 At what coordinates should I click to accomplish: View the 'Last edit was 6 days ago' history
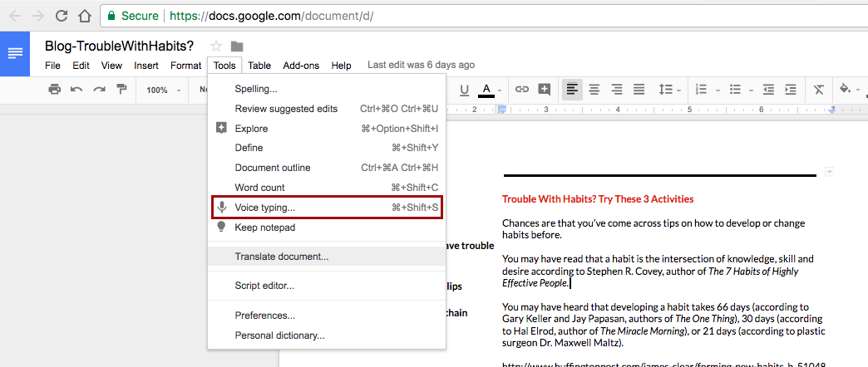point(421,65)
